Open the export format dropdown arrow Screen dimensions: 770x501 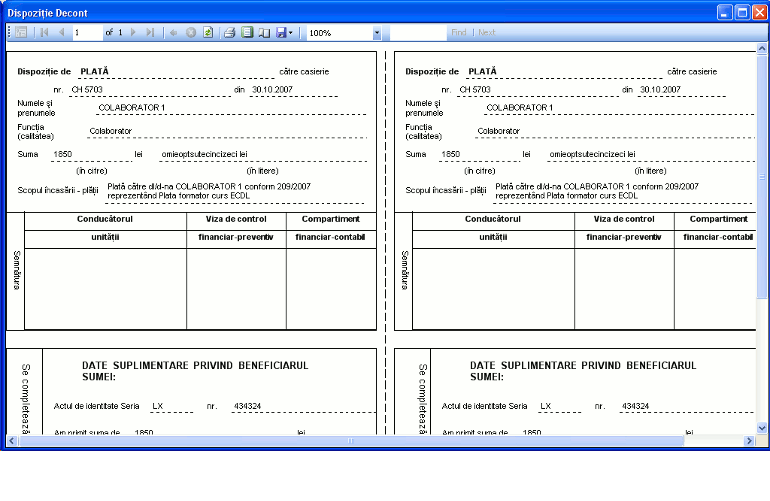pos(291,33)
